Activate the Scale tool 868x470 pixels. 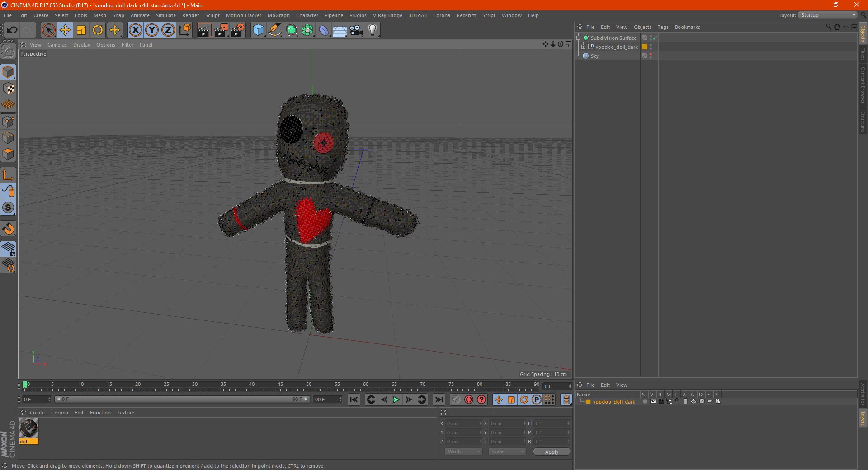pos(81,30)
